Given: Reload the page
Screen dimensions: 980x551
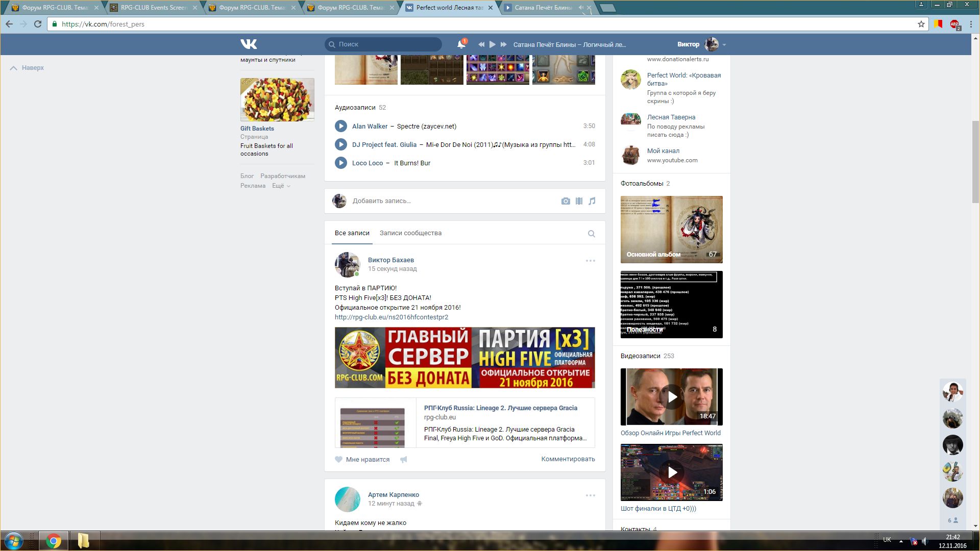Looking at the screenshot, I should [37, 24].
